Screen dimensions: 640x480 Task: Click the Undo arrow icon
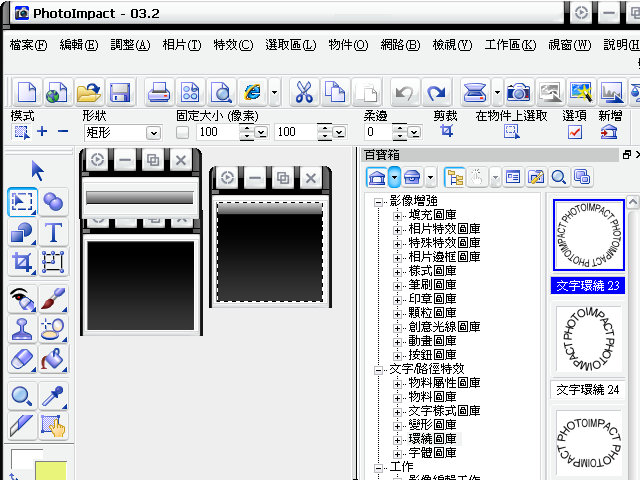404,92
